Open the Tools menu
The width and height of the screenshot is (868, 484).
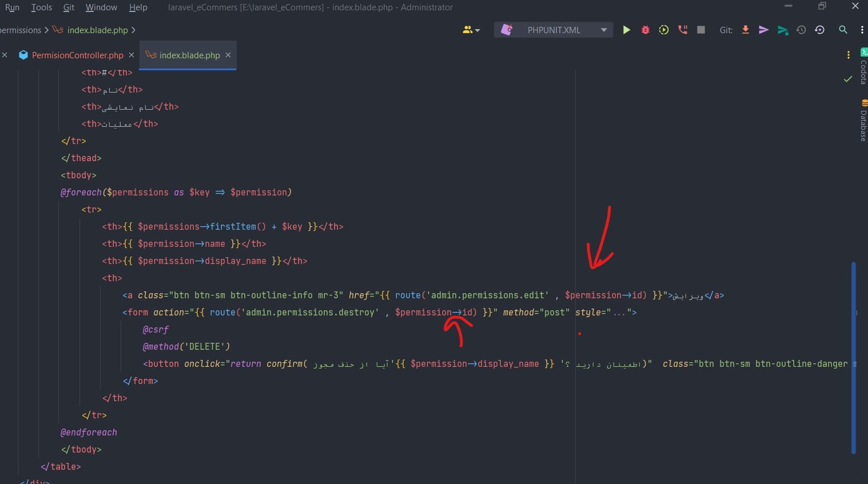tap(42, 7)
